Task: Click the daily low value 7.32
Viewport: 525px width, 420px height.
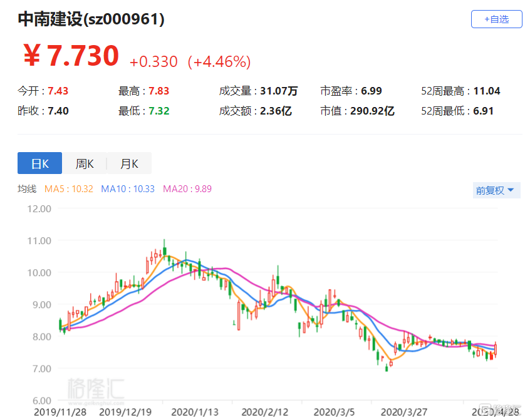Action: (x=159, y=111)
